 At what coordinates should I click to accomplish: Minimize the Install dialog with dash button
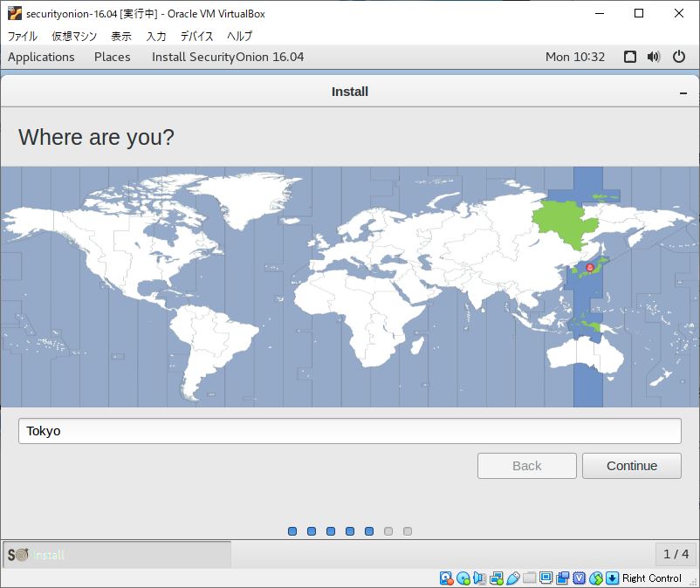point(683,92)
